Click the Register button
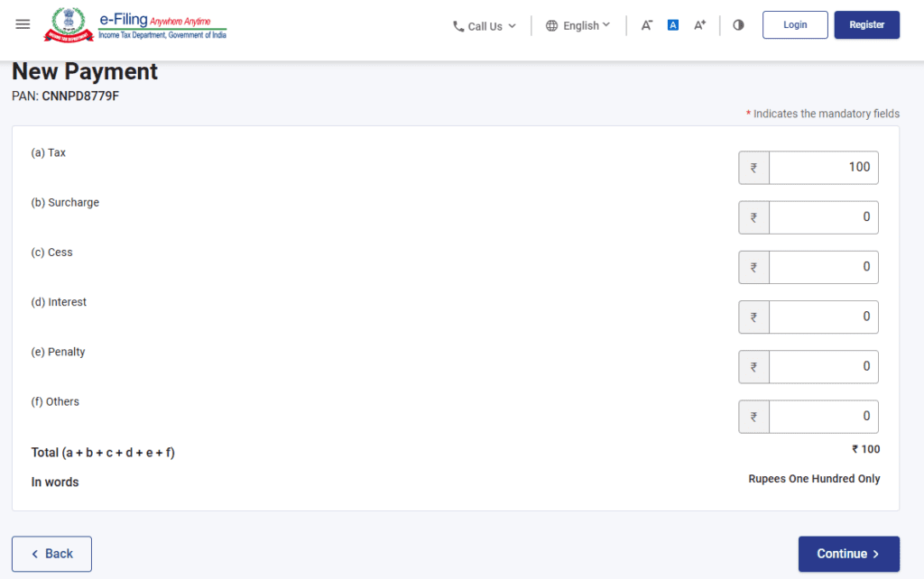 click(x=866, y=25)
